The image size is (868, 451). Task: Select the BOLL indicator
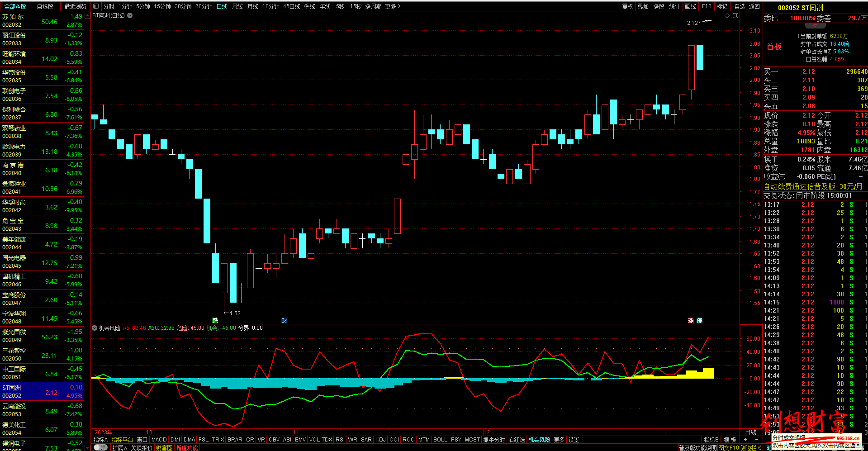coord(440,439)
